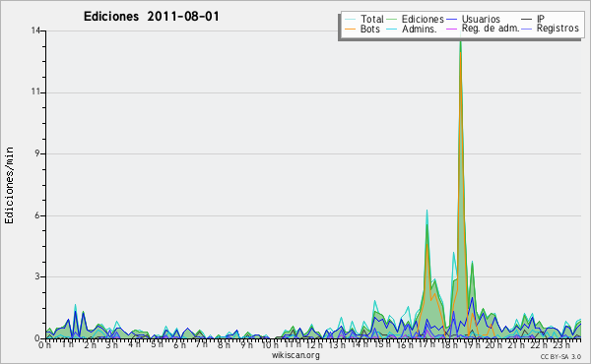Image resolution: width=591 pixels, height=364 pixels.
Task: Click the '20 h' x-axis label
Action: pos(492,345)
